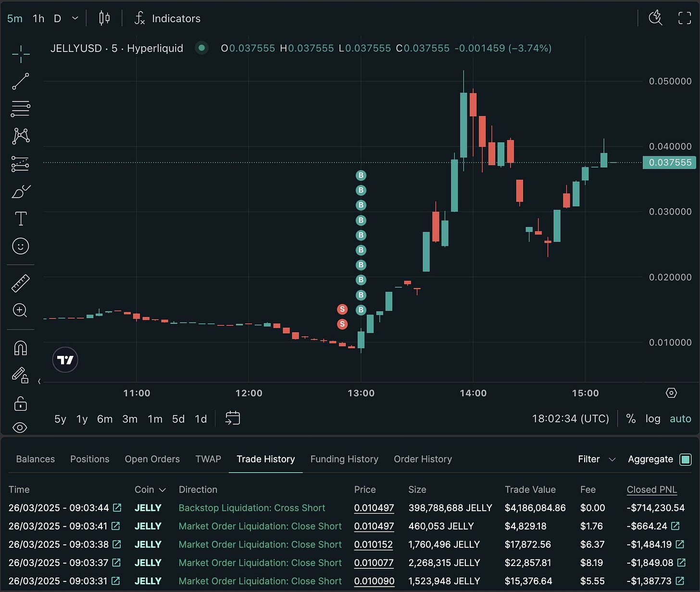Click the Closed PNL column header
Screen dimensions: 700x592
651,489
